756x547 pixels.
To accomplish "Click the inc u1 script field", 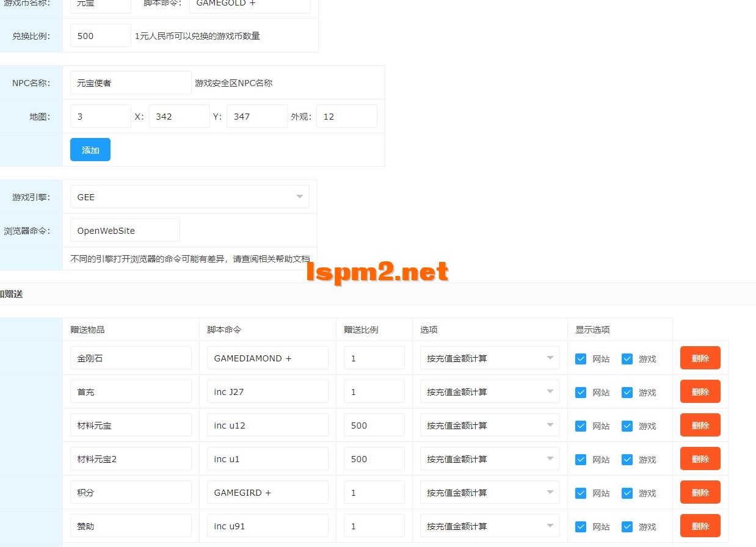I will point(267,458).
